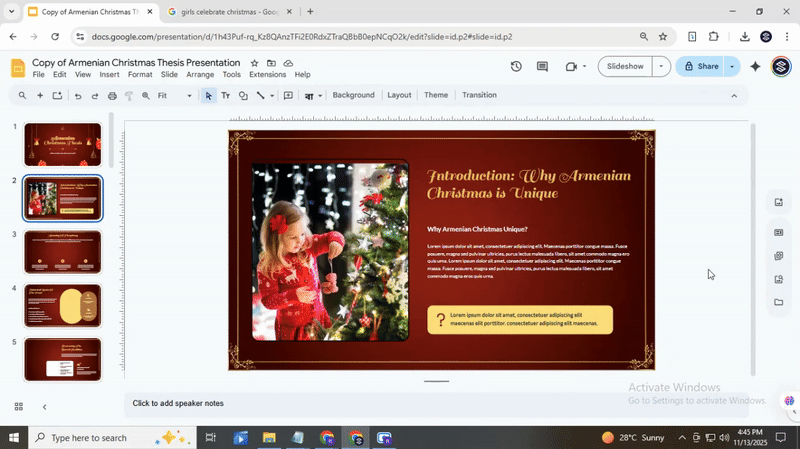Open version history clock icon
This screenshot has width=800, height=449.
516,67
